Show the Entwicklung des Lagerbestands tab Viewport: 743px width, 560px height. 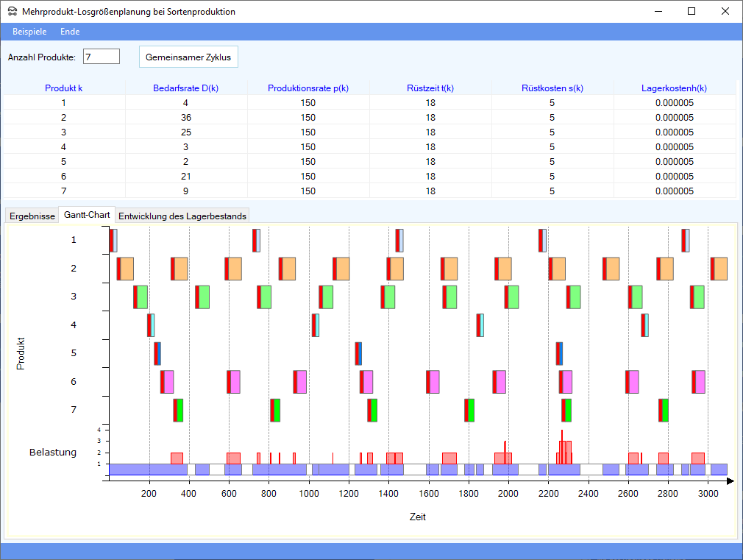click(182, 216)
